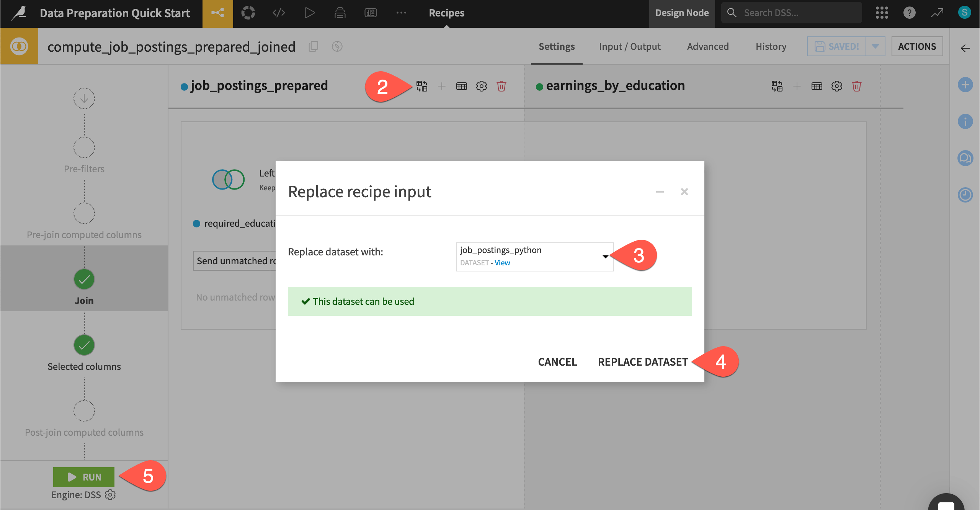Go to Selected columns step

[x=84, y=353]
